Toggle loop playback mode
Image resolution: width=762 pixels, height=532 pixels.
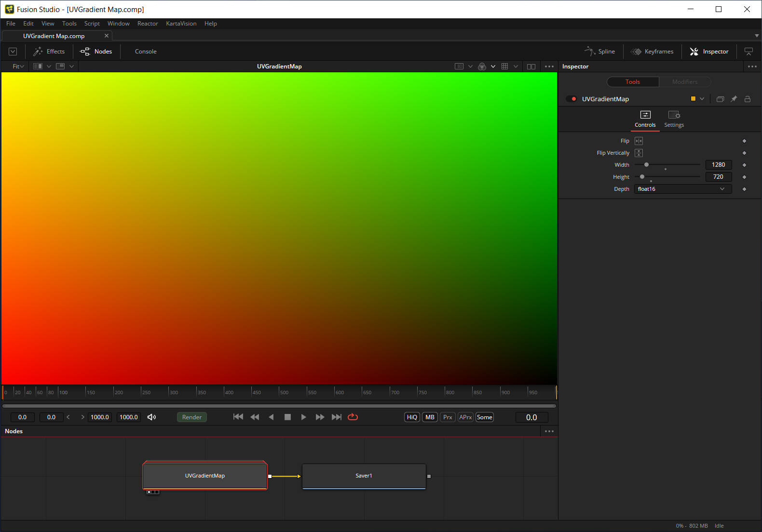point(353,417)
